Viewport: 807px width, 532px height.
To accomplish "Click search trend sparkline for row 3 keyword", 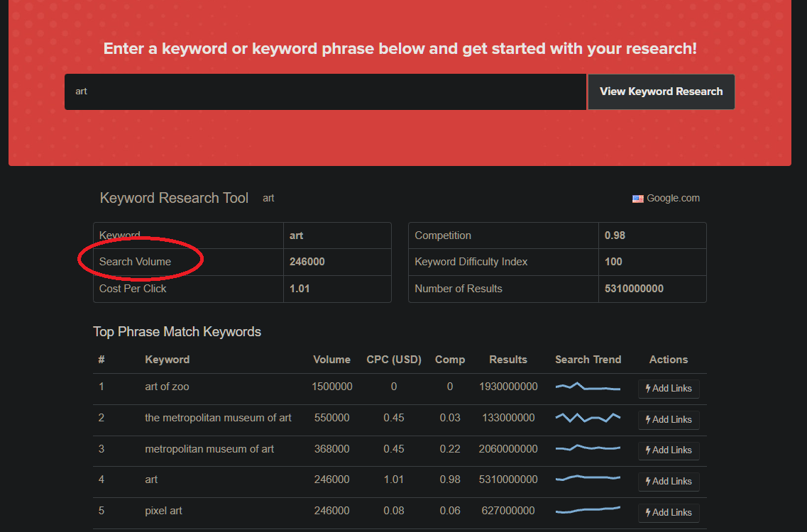I will coord(588,448).
